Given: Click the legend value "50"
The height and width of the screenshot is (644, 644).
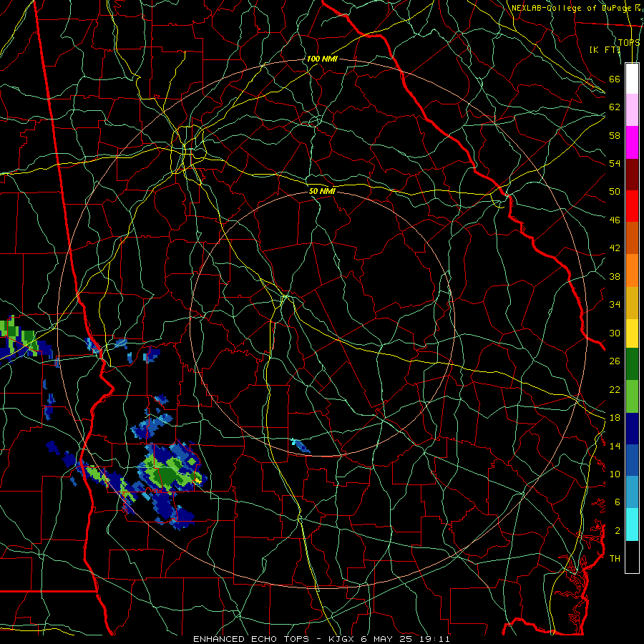Looking at the screenshot, I should (x=615, y=192).
